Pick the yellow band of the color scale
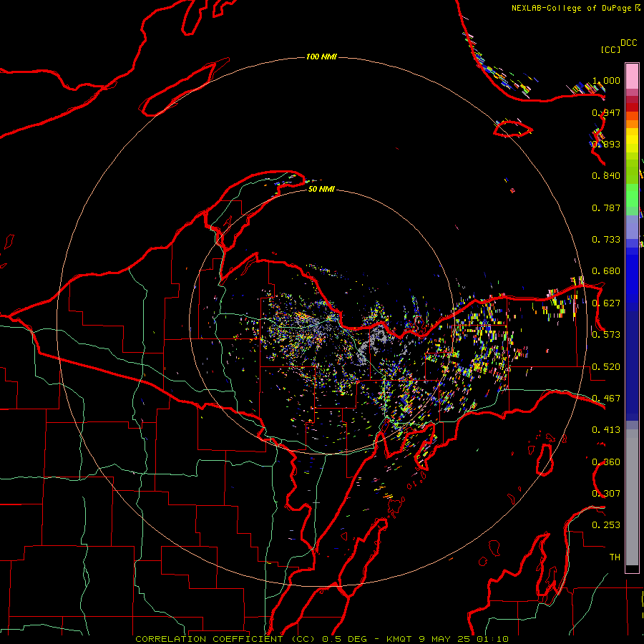 pos(632,142)
